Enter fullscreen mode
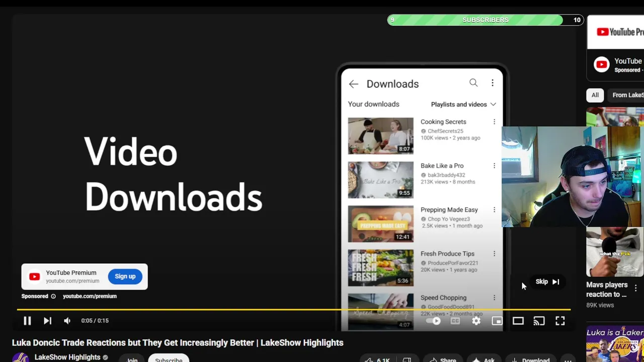The image size is (644, 362). click(x=560, y=321)
